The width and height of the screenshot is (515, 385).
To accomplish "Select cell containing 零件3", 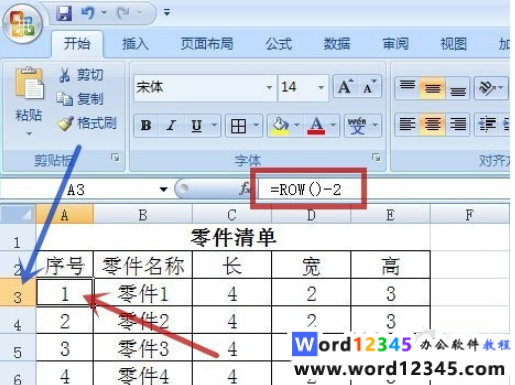I will [x=143, y=348].
